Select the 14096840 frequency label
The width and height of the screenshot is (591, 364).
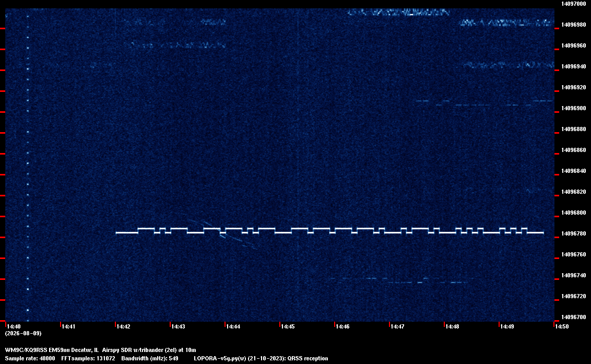pyautogui.click(x=574, y=171)
